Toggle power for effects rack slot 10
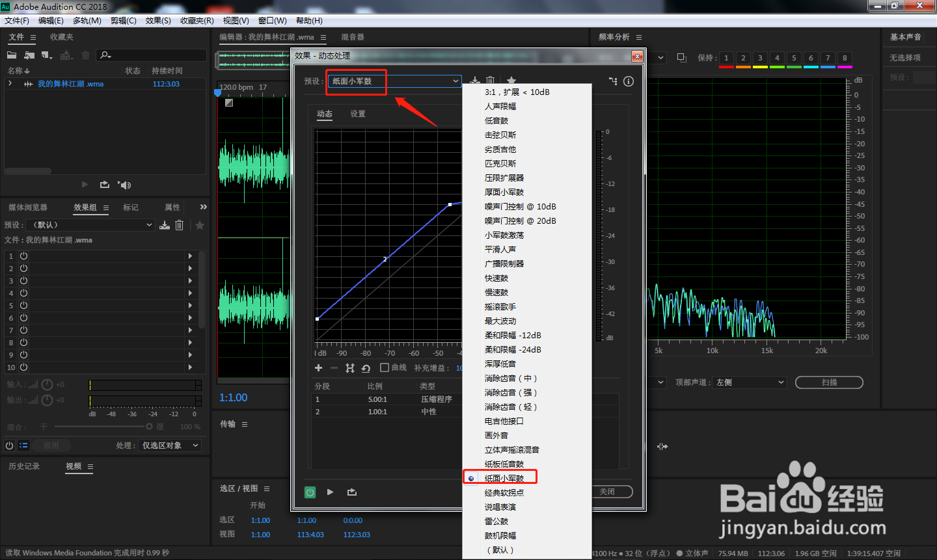The width and height of the screenshot is (937, 560). 24,367
